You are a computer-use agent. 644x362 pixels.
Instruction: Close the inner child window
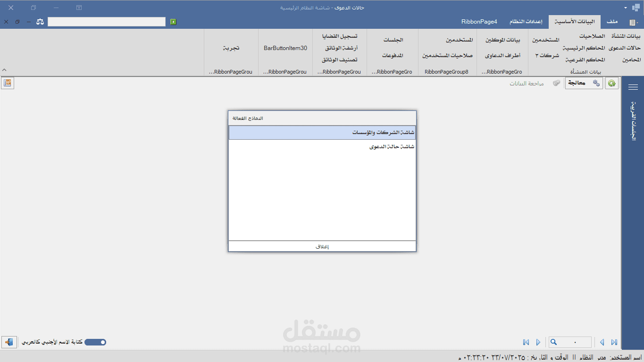click(6, 22)
